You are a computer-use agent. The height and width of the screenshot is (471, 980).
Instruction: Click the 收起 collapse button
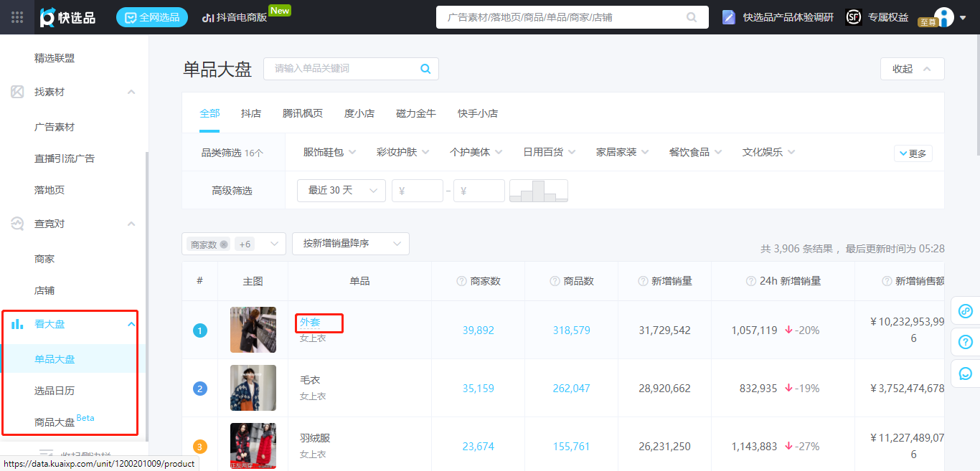913,69
